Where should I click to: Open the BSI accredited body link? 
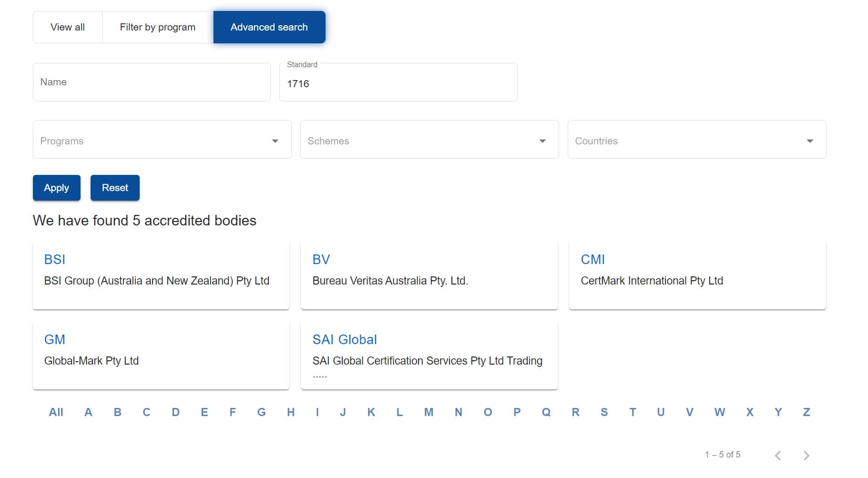(x=55, y=259)
